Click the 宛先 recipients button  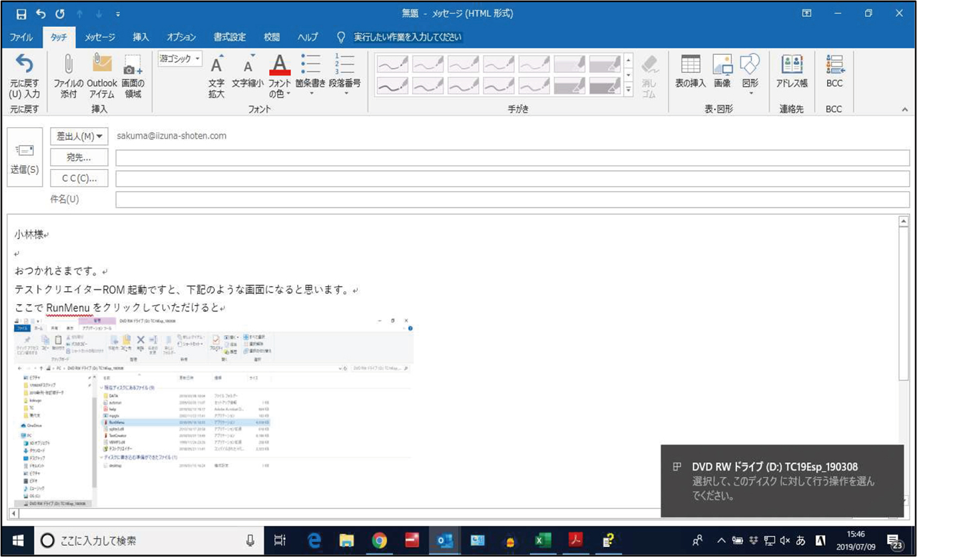[x=79, y=158]
